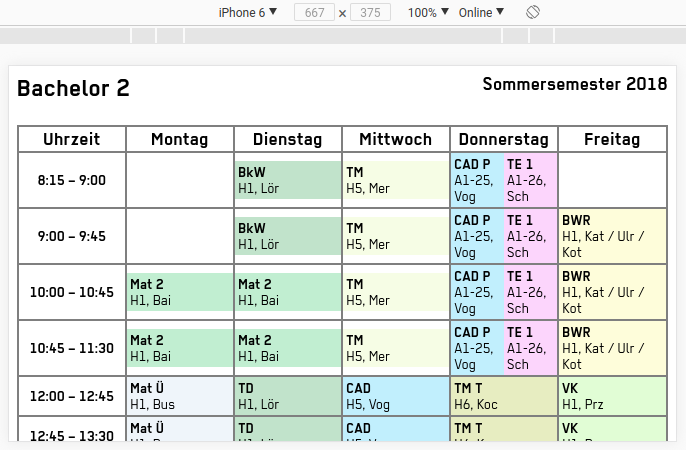Click the VK cell at 12:00 Freitag
This screenshot has width=686, height=450.
pyautogui.click(x=612, y=395)
